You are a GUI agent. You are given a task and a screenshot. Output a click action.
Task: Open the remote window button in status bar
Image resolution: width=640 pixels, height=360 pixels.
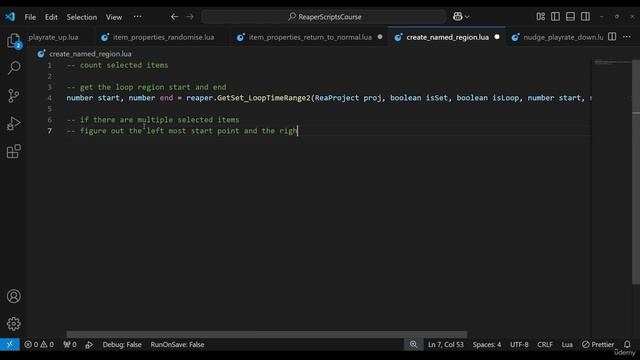click(9, 344)
